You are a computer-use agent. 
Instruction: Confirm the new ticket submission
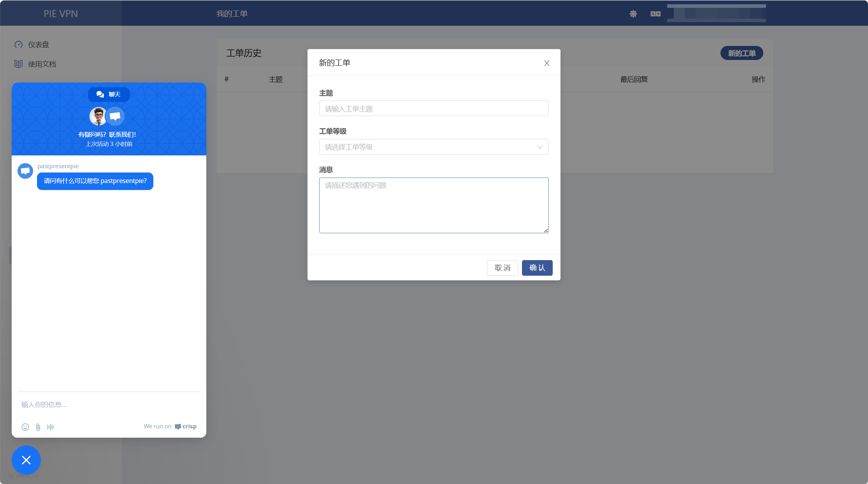point(537,268)
